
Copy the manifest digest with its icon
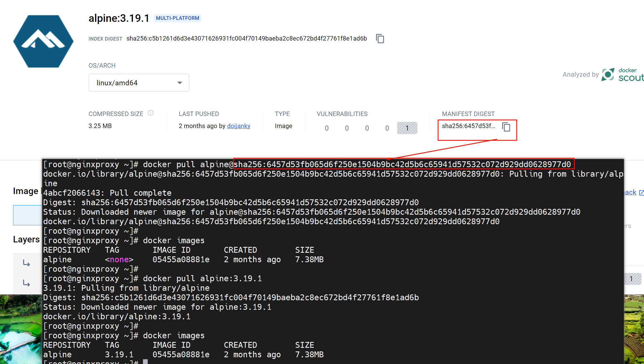click(506, 127)
